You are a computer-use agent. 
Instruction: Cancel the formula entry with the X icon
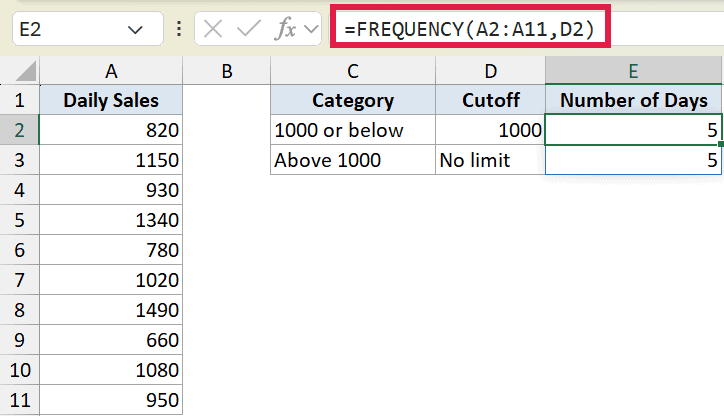pos(213,30)
